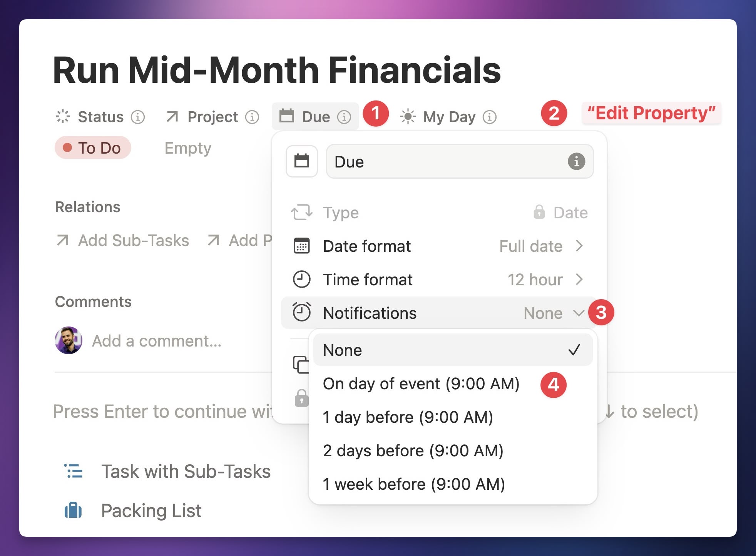Click the To Do status tag
This screenshot has height=556, width=756.
[93, 147]
